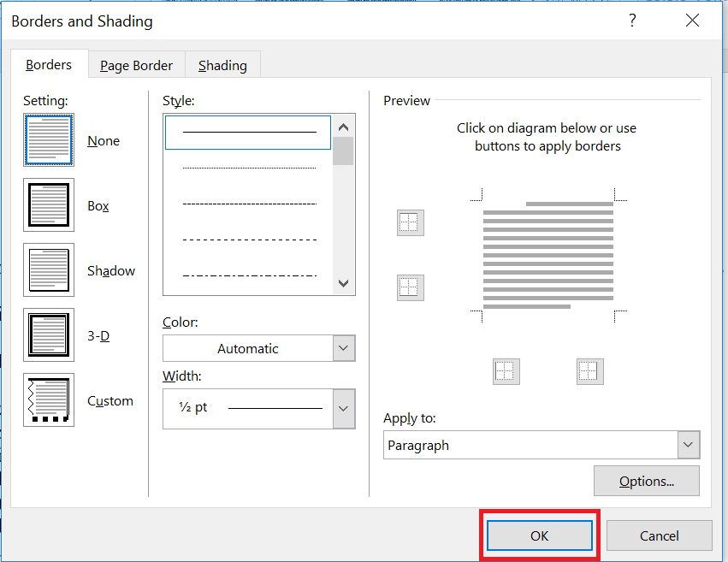This screenshot has height=562, width=728.
Task: Select the solid line style
Action: [248, 133]
